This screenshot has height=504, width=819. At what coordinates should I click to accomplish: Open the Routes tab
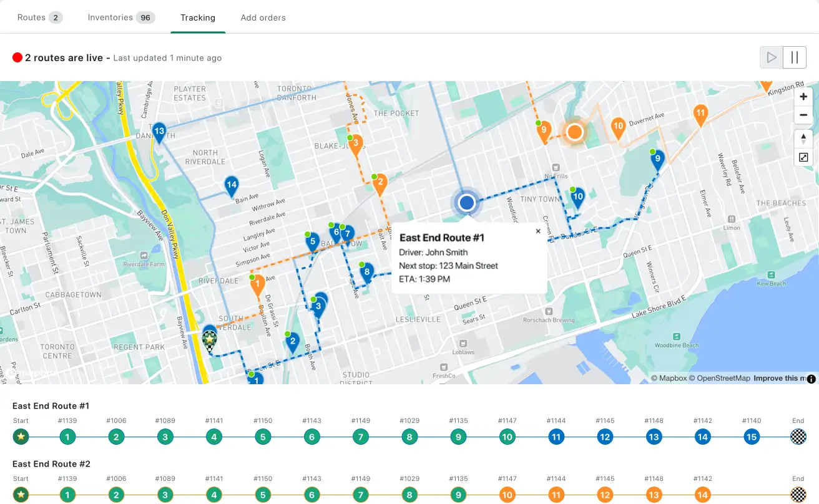(x=40, y=17)
